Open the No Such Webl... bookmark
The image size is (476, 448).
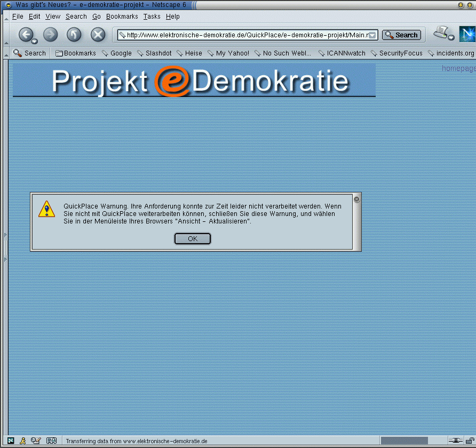(x=283, y=53)
